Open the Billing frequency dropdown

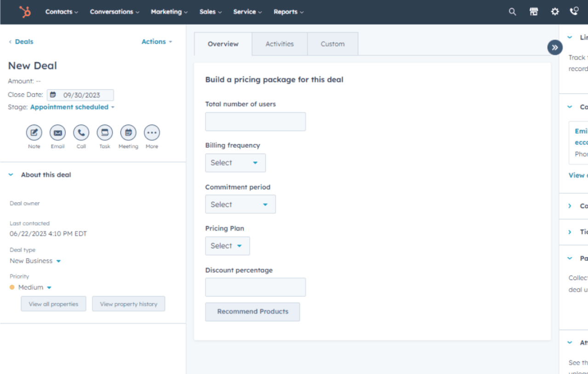(x=235, y=163)
